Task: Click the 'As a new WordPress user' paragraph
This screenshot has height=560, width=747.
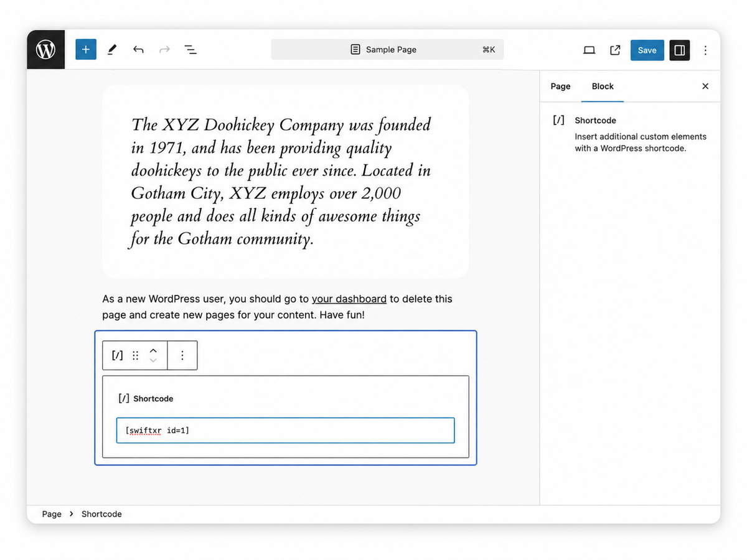Action: tap(278, 307)
